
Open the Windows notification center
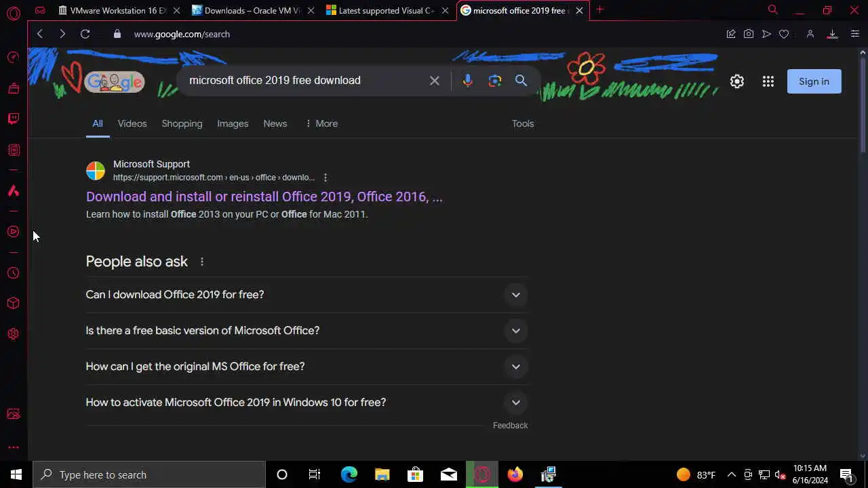point(846,474)
